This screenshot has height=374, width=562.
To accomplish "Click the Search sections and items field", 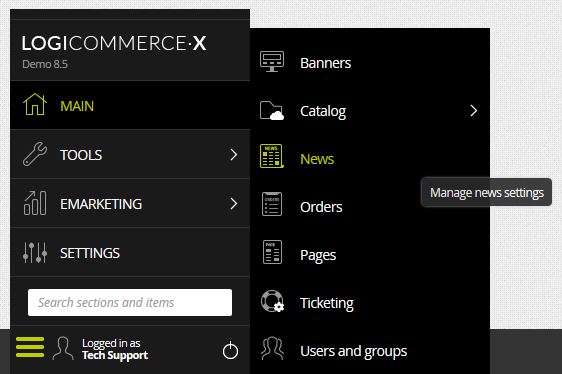I will pos(130,302).
